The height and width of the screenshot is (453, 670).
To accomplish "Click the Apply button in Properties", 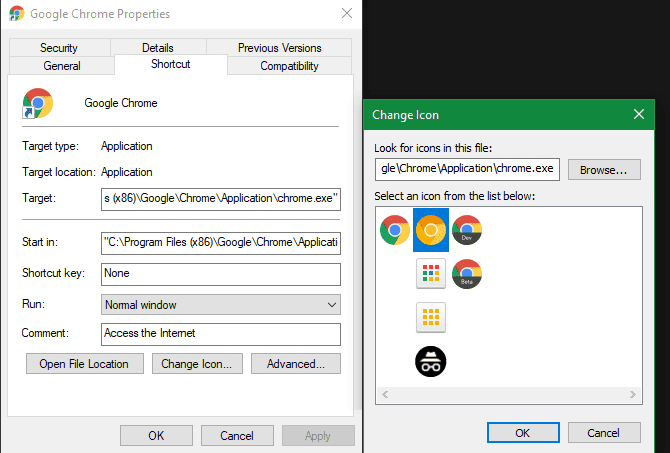I will (318, 435).
